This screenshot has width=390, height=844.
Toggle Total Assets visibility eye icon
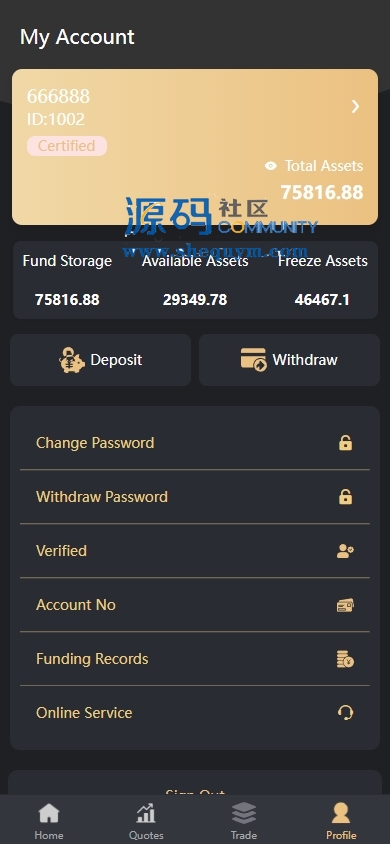click(x=271, y=166)
